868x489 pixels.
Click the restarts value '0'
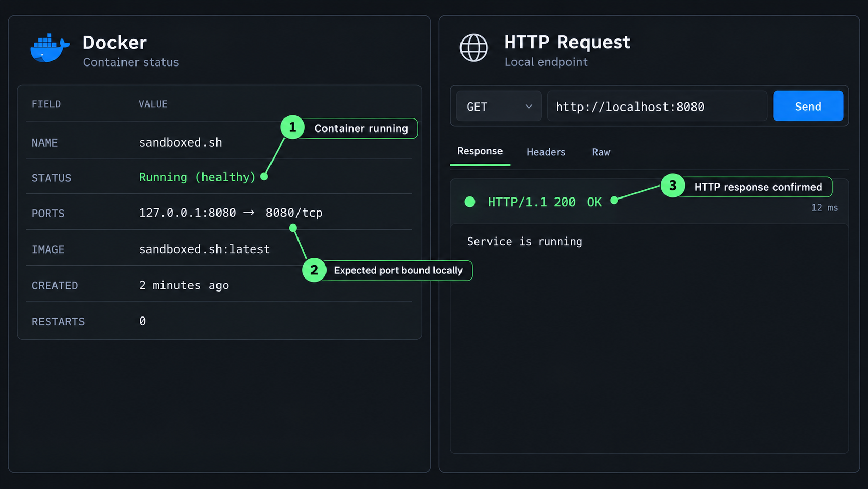tap(142, 321)
